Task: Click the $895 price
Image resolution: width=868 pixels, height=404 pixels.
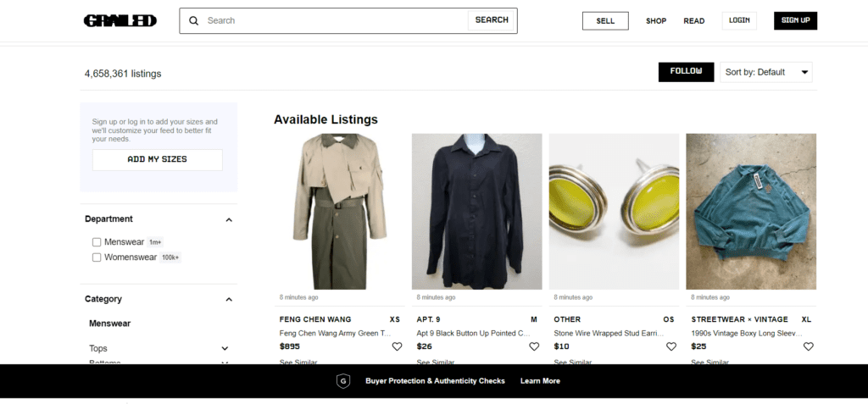Action: (x=290, y=346)
